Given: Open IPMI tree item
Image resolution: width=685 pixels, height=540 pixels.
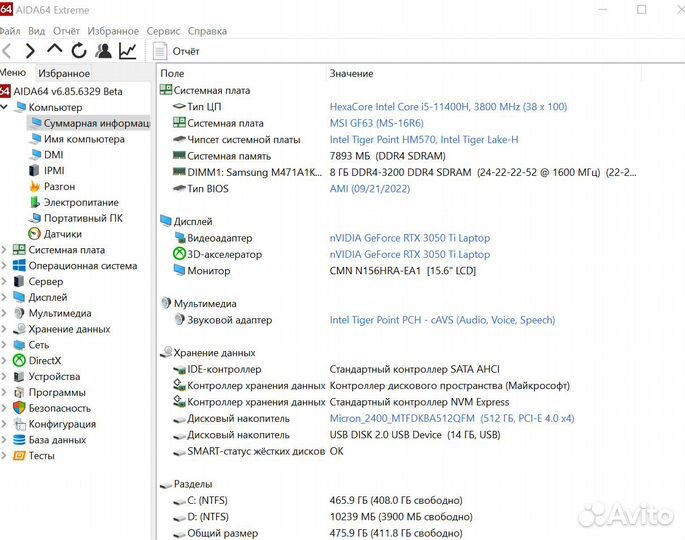Looking at the screenshot, I should point(54,170).
